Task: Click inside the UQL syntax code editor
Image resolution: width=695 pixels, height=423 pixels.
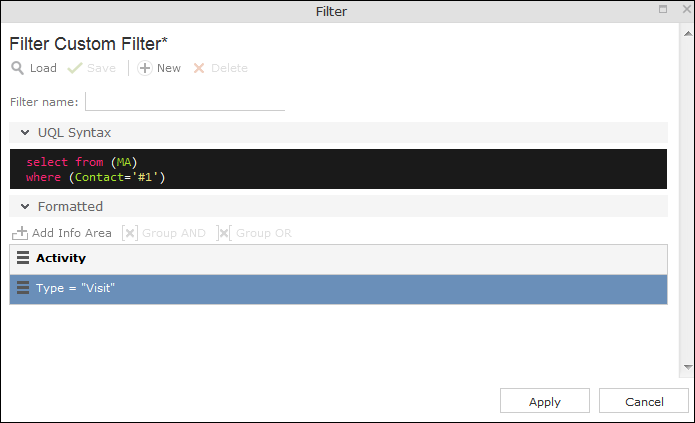Action: 339,169
